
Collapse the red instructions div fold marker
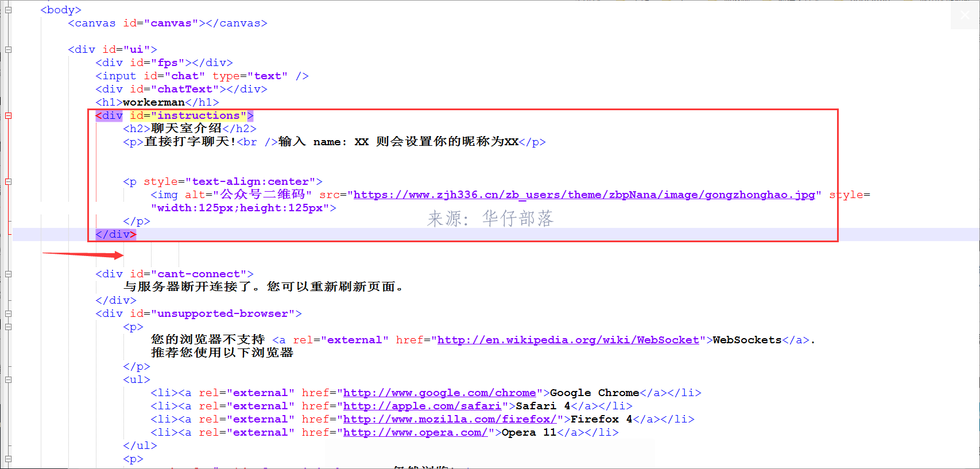click(8, 115)
